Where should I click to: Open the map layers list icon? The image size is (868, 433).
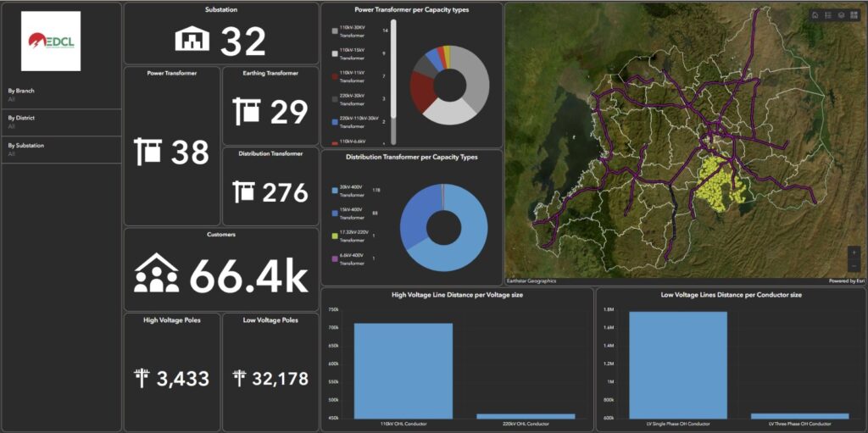click(841, 15)
